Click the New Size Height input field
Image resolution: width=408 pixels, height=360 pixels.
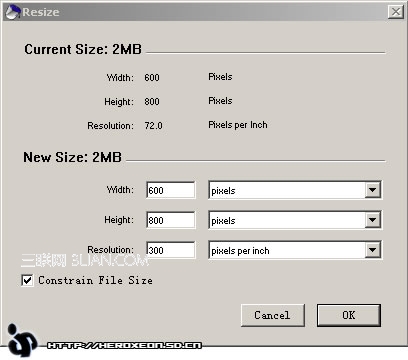click(171, 220)
